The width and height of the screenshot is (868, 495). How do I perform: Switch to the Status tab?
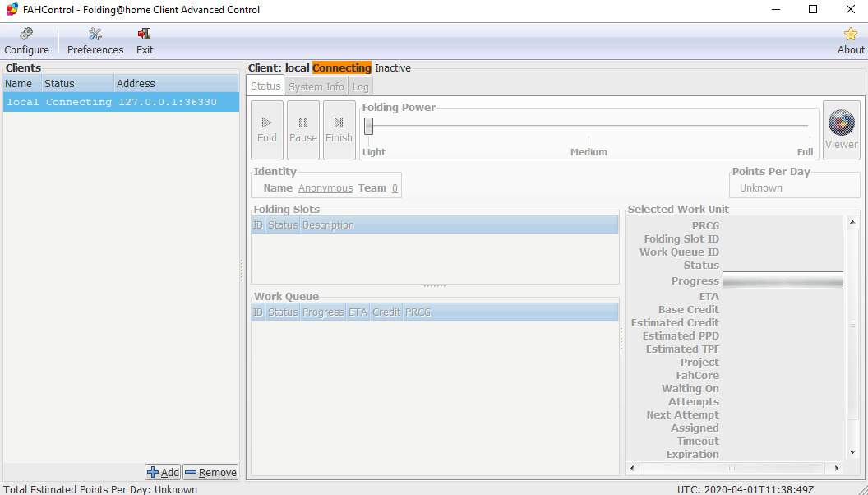(x=265, y=86)
